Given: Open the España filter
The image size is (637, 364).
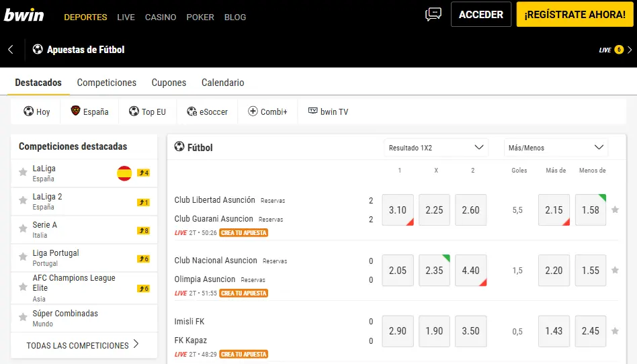Looking at the screenshot, I should 90,111.
